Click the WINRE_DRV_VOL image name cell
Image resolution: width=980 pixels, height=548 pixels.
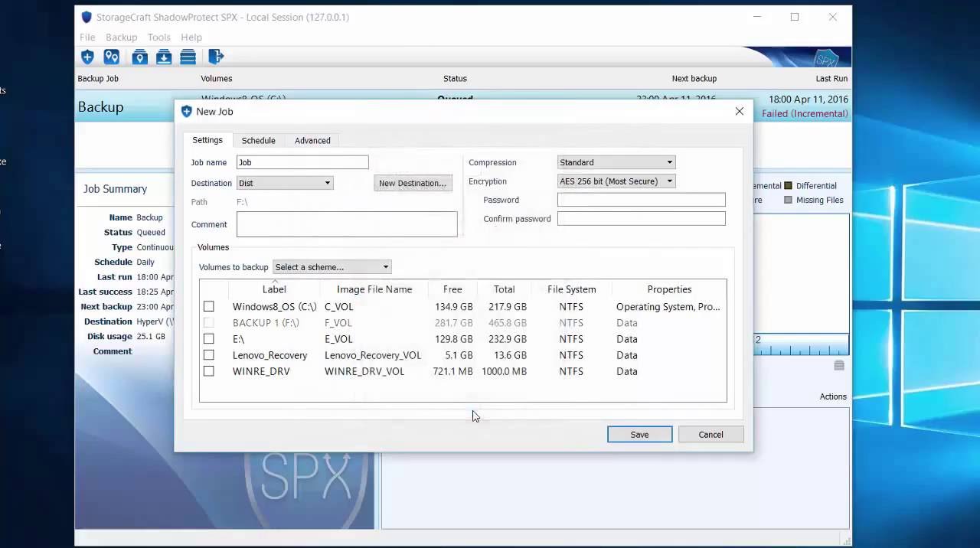tap(364, 371)
